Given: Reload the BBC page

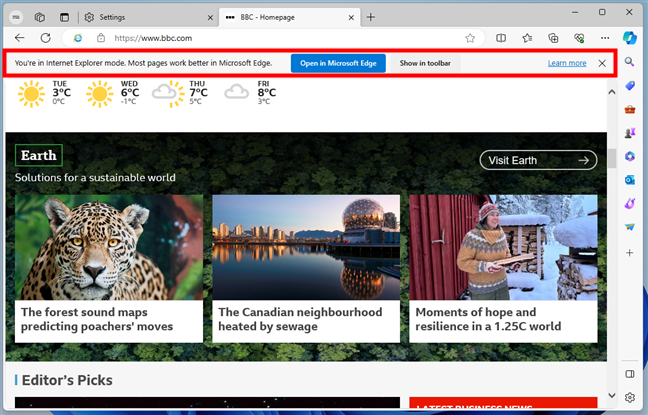Looking at the screenshot, I should 45,38.
